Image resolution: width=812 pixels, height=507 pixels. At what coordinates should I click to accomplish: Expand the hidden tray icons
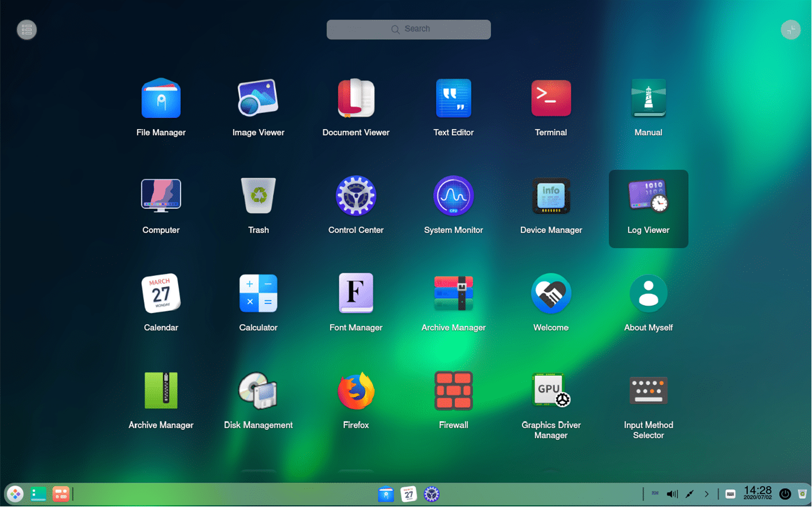[707, 494]
